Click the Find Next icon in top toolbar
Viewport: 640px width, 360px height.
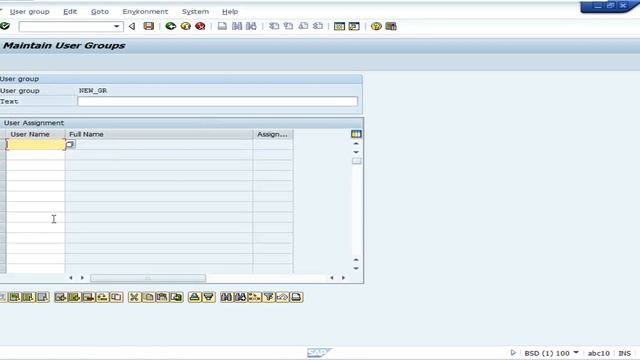click(251, 26)
